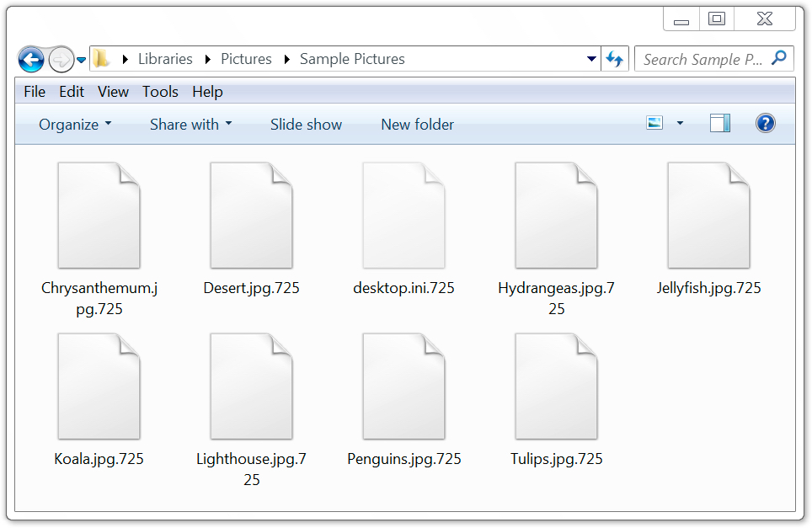Image resolution: width=812 pixels, height=528 pixels.
Task: Click the Back navigation arrow
Action: [x=31, y=60]
